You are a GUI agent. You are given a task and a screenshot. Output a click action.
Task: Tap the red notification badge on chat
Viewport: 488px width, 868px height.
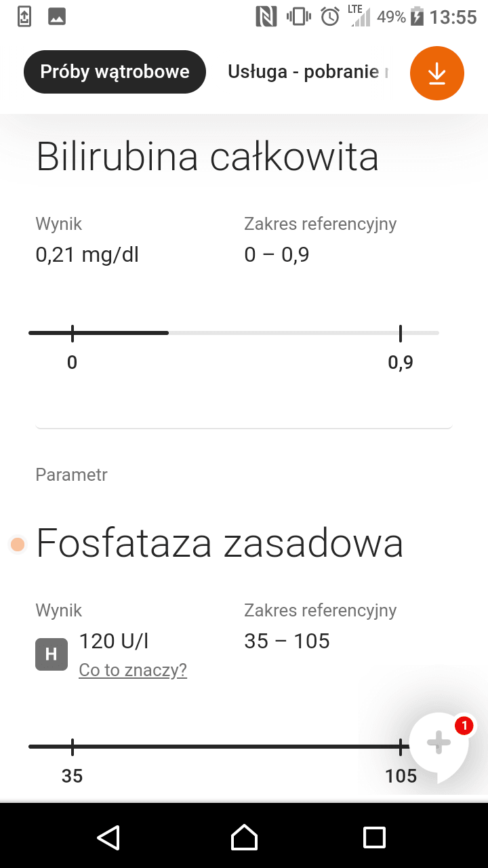[464, 726]
